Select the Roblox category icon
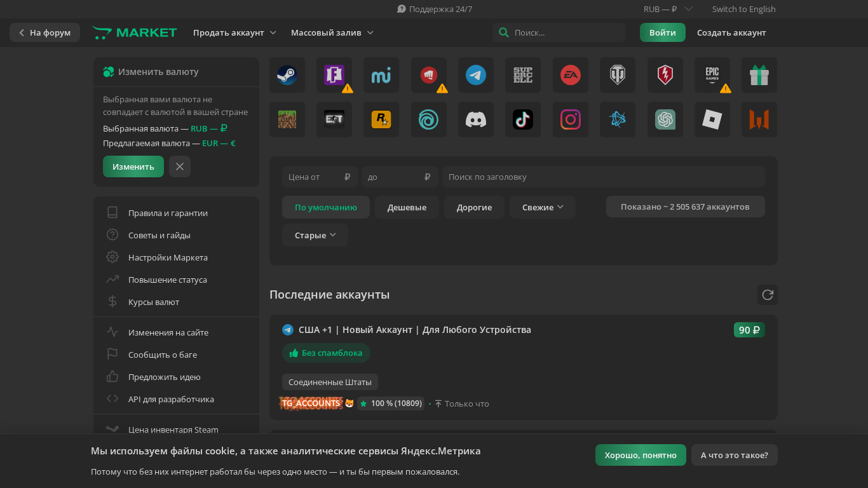This screenshot has height=488, width=868. (x=712, y=119)
